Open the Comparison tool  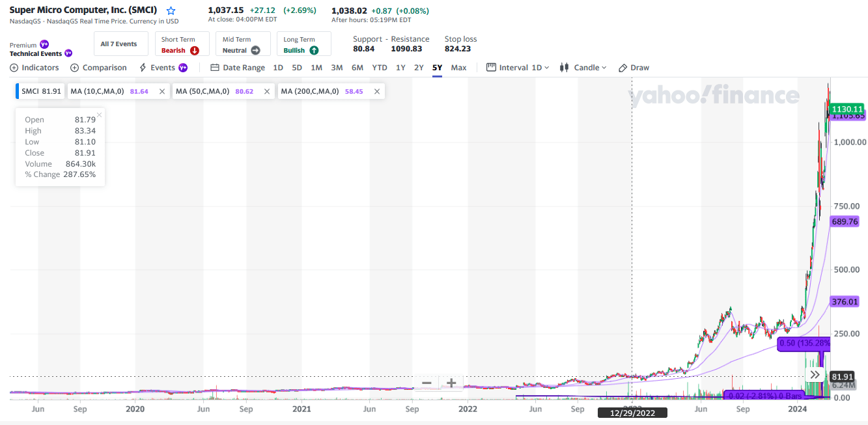click(98, 68)
